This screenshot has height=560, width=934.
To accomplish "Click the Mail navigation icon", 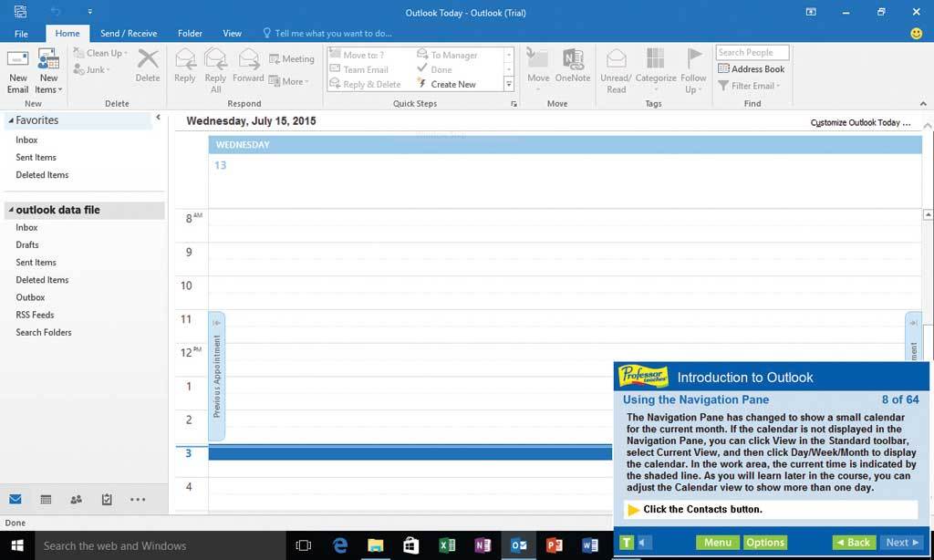I will 16,500.
